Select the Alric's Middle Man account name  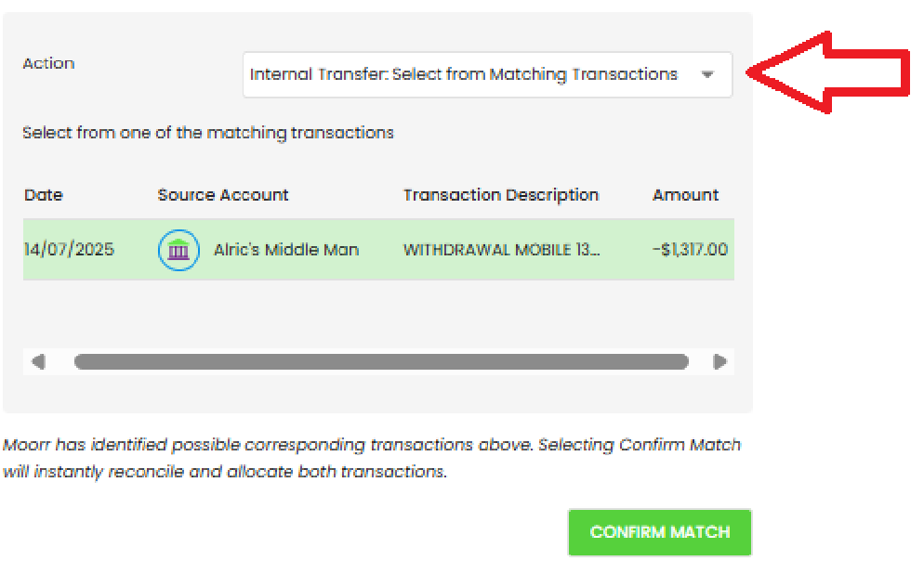pyautogui.click(x=286, y=250)
